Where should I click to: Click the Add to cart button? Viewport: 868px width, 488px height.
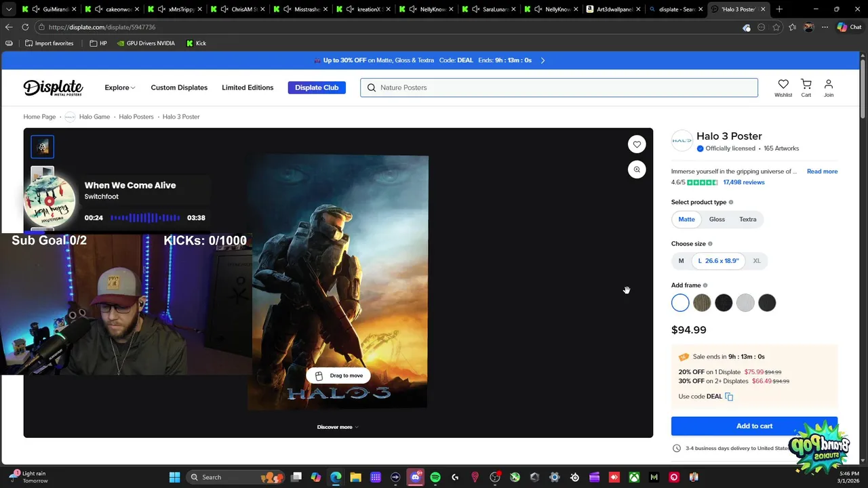point(754,426)
